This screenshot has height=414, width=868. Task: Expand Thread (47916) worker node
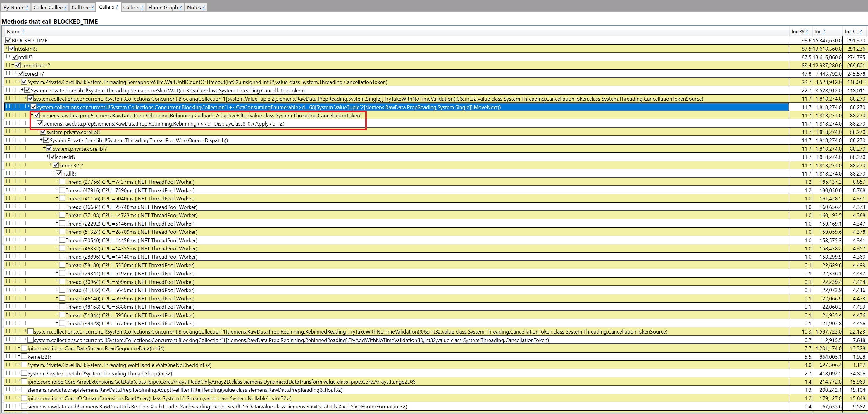(57, 190)
